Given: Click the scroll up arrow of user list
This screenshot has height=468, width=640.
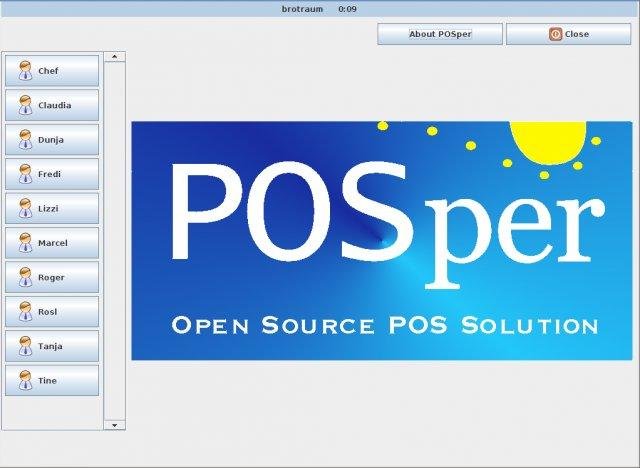Looking at the screenshot, I should click(x=115, y=57).
